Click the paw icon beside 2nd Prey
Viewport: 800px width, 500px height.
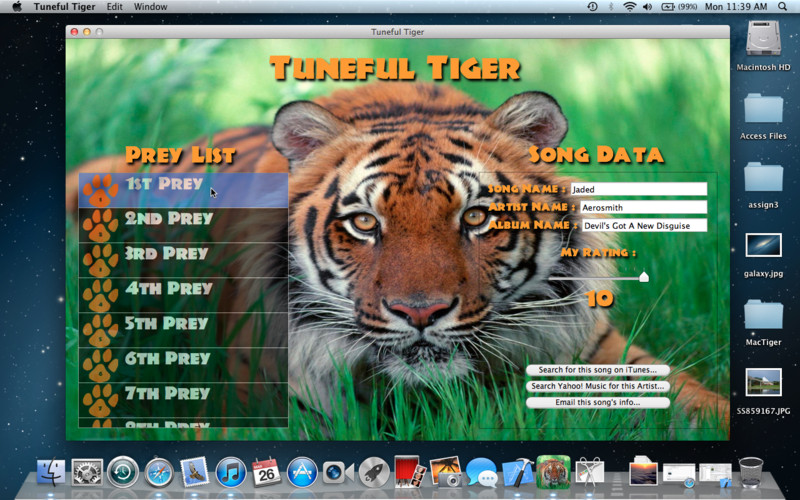(x=100, y=225)
